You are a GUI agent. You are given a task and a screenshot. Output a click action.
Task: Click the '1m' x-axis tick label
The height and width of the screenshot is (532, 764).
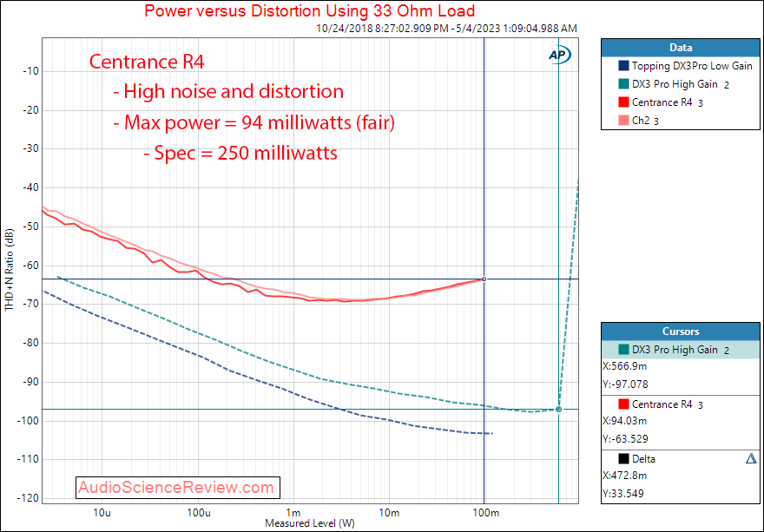(293, 513)
